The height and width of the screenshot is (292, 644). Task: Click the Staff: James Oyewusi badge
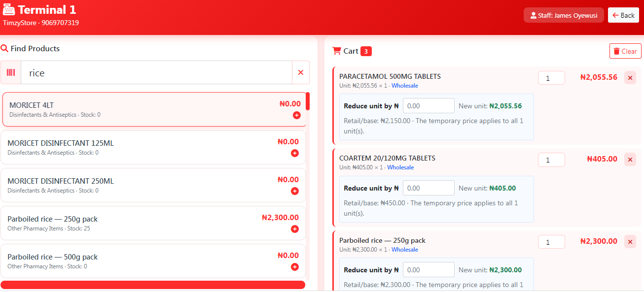564,15
